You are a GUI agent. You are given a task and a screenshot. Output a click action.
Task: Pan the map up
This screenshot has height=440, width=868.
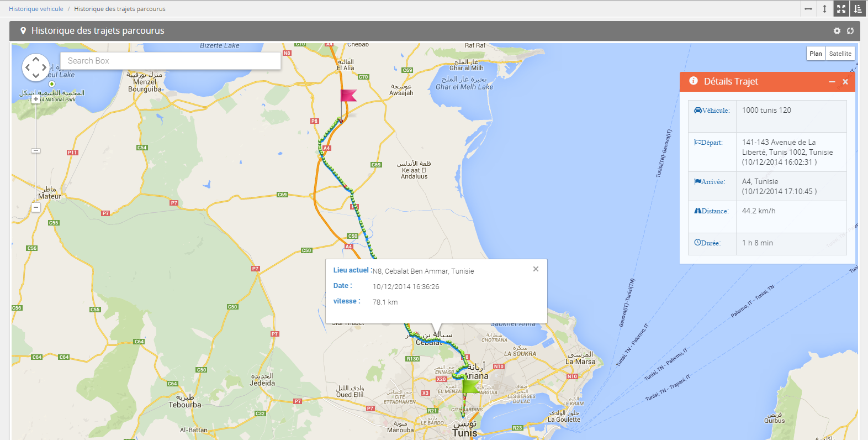click(36, 59)
